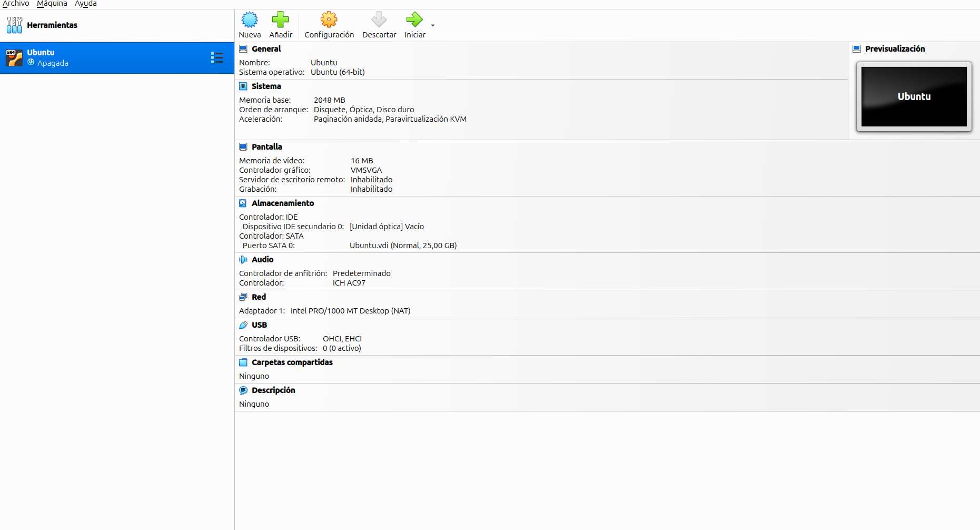Click the Apagada power state icon
Viewport: 980px width, 530px height.
tap(31, 62)
